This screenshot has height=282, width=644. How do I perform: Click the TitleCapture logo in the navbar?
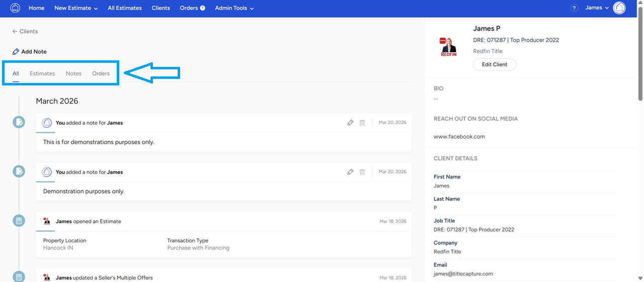pyautogui.click(x=15, y=8)
